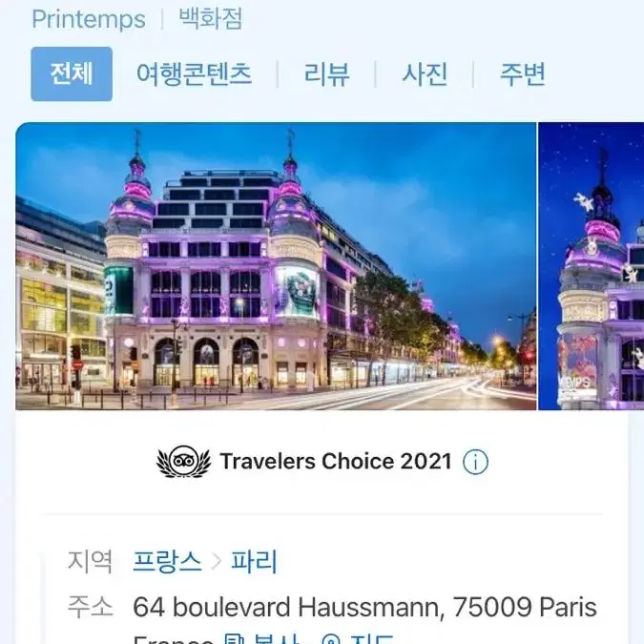644x644 pixels.
Task: Open the 파리 region link
Action: pyautogui.click(x=254, y=561)
